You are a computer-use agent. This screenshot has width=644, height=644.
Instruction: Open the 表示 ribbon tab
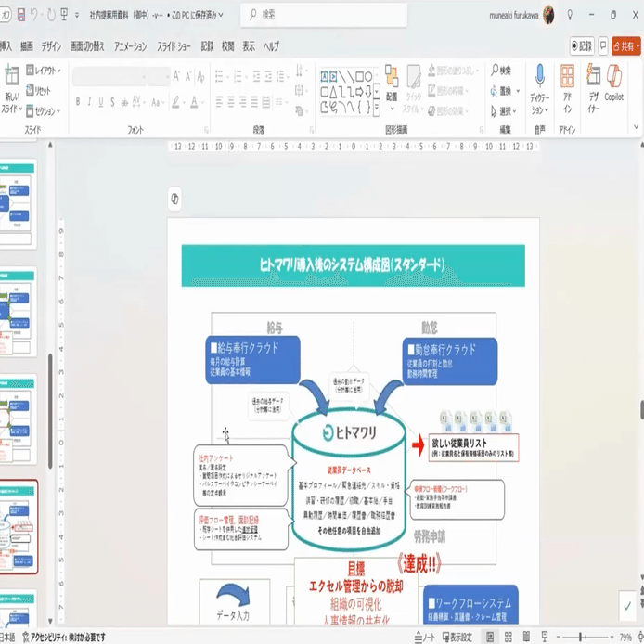(x=249, y=46)
